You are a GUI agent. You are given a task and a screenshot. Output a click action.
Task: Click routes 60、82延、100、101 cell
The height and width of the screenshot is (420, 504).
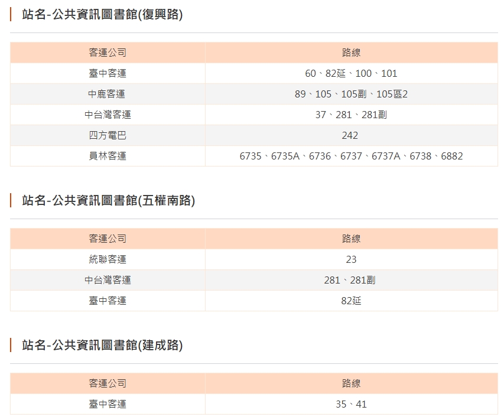(x=351, y=73)
